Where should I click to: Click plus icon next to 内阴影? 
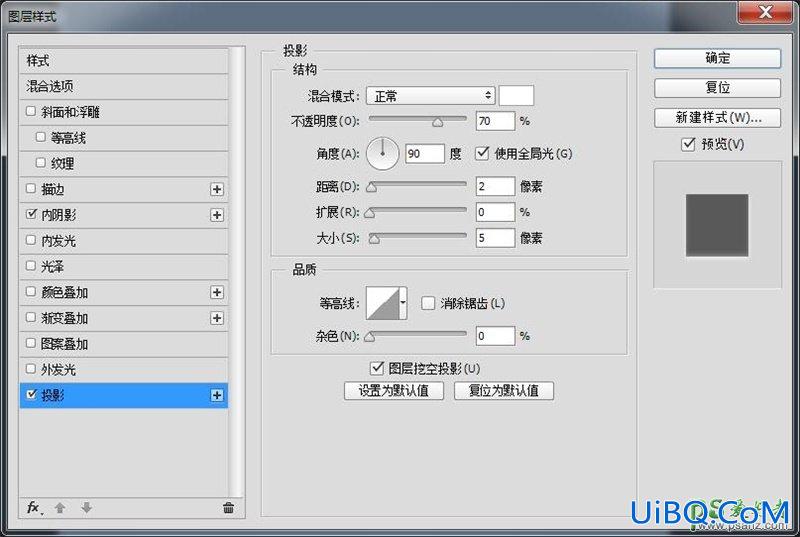217,215
